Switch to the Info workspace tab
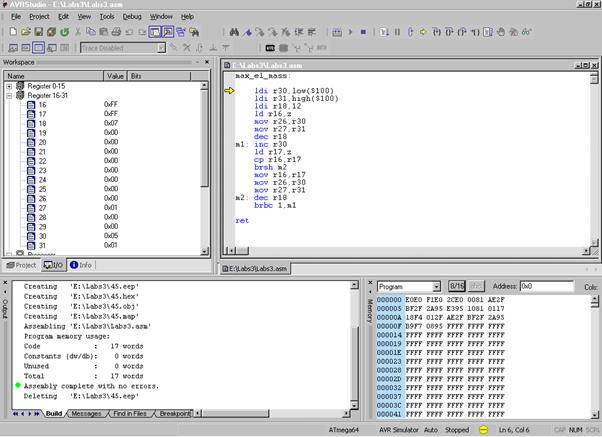 click(80, 265)
